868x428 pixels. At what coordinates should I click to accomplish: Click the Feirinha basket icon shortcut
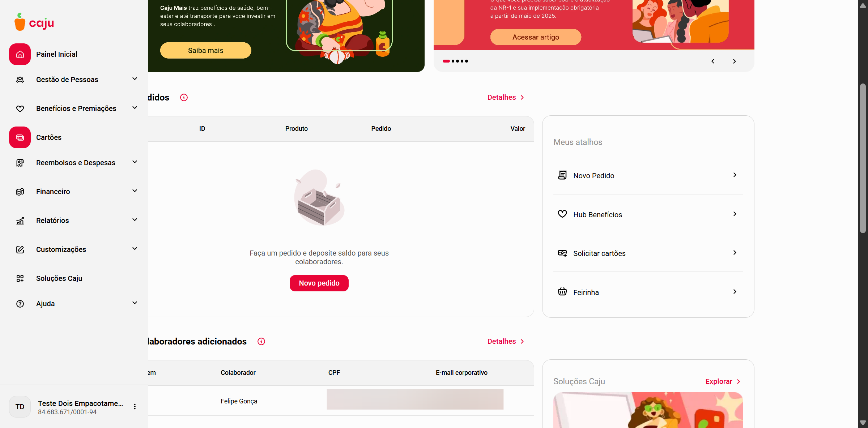point(562,291)
